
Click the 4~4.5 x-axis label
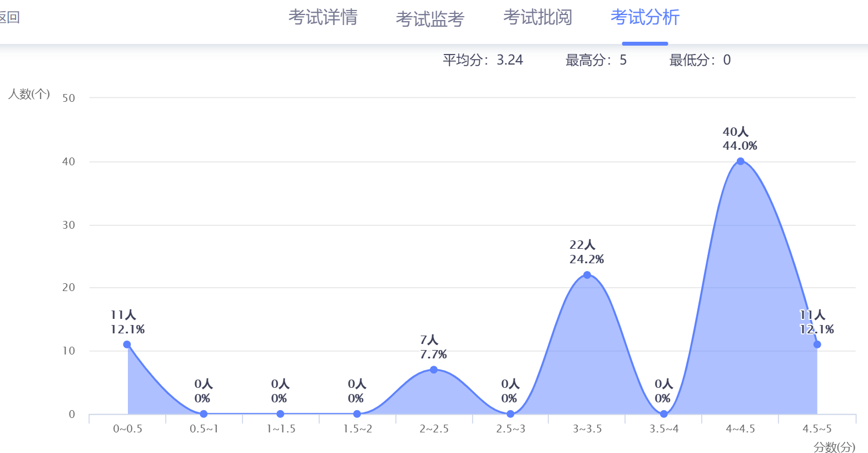pyautogui.click(x=740, y=429)
